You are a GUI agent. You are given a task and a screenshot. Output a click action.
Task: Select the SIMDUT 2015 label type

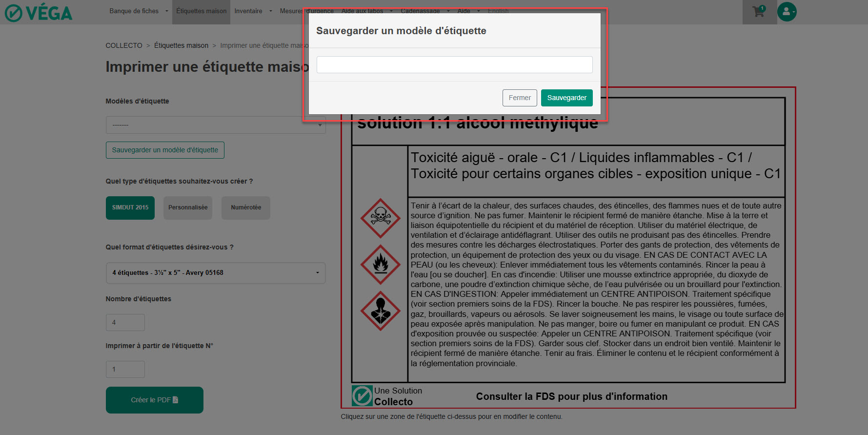coord(130,207)
